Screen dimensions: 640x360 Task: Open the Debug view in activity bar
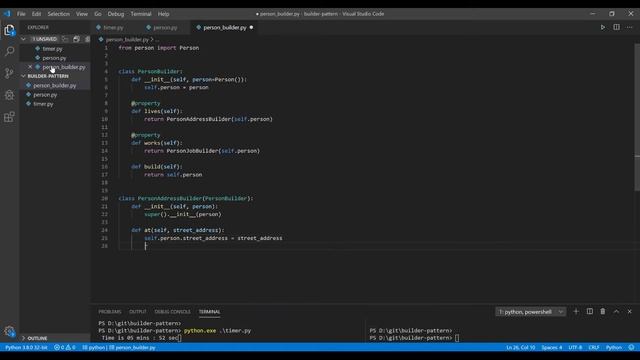point(9,95)
